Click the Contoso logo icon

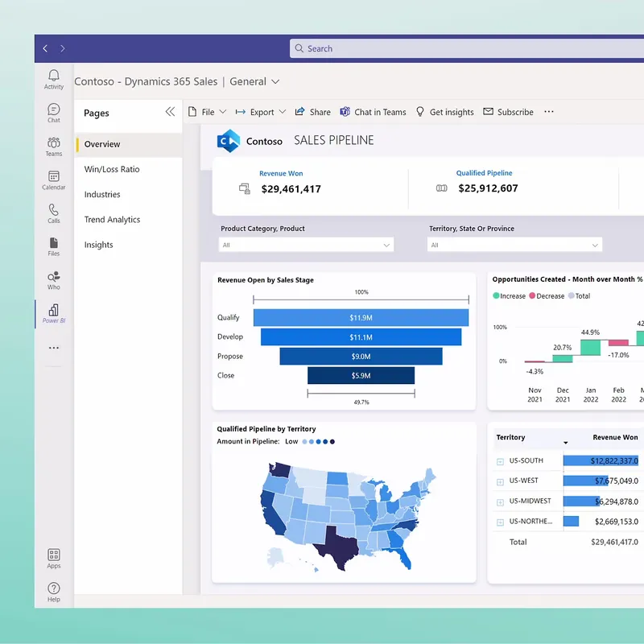tap(229, 141)
